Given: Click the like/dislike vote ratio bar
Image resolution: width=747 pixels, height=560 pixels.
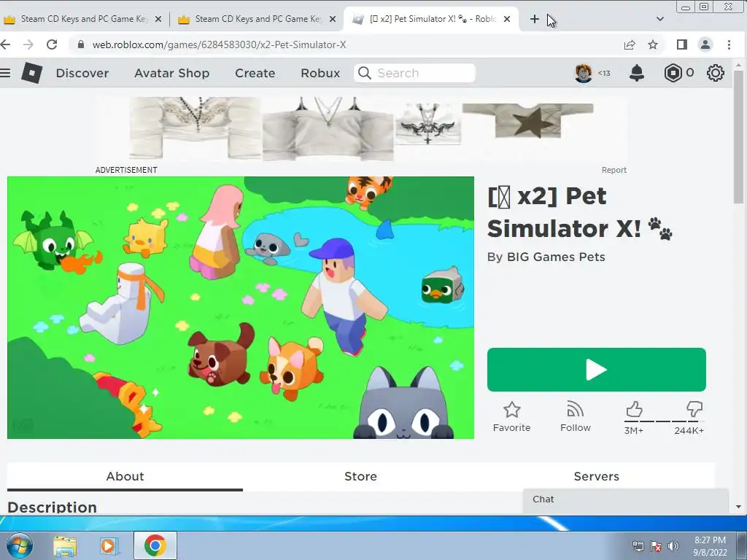Looking at the screenshot, I should point(664,421).
